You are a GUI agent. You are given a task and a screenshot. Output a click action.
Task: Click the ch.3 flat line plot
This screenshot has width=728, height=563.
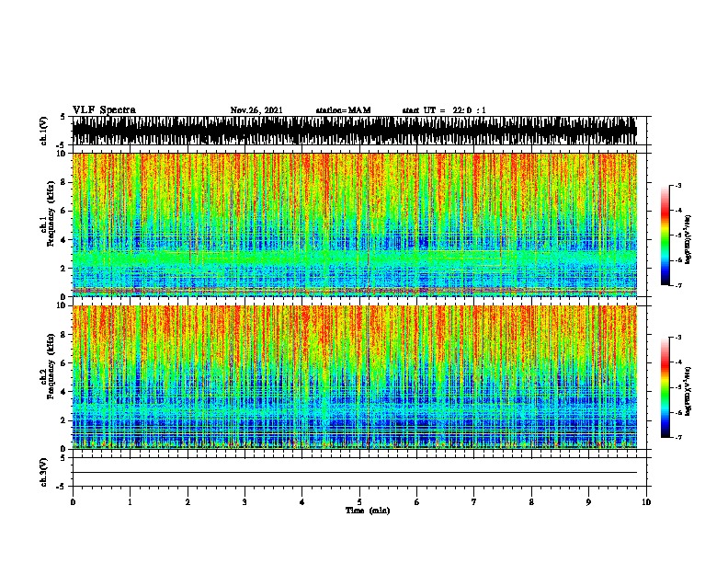click(x=354, y=473)
